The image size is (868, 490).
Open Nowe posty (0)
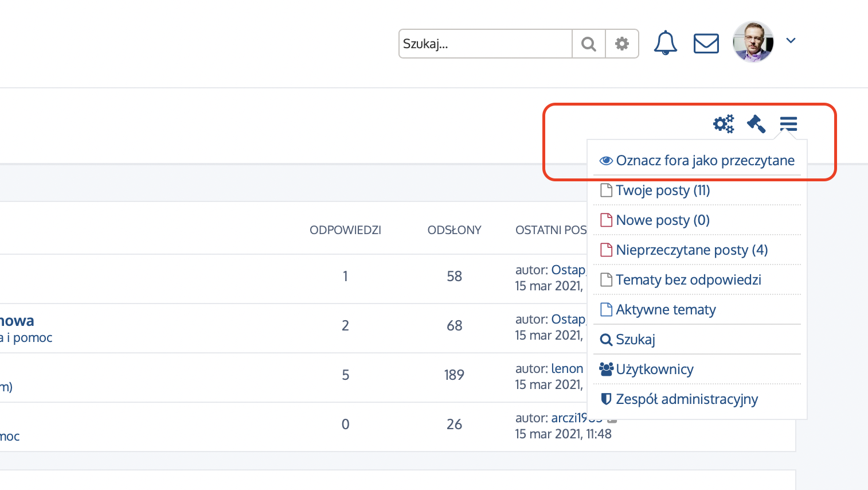[662, 220]
